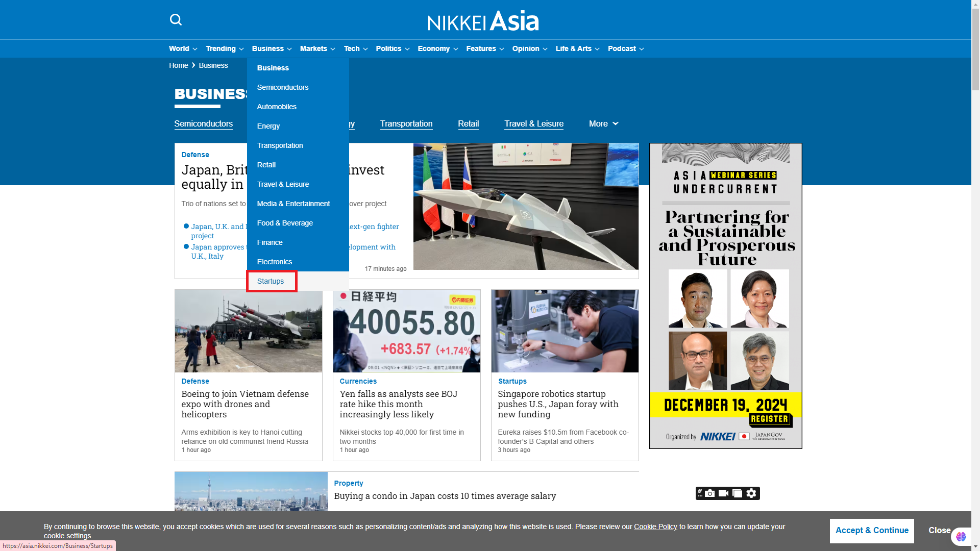This screenshot has width=980, height=551.
Task: Choose Media & Entertainment from the dropdown menu
Action: click(293, 204)
